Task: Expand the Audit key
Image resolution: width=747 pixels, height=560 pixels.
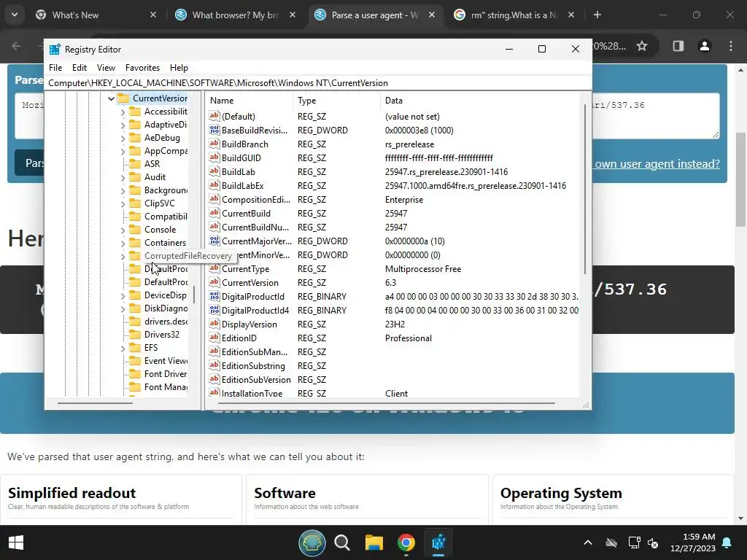Action: pyautogui.click(x=123, y=177)
